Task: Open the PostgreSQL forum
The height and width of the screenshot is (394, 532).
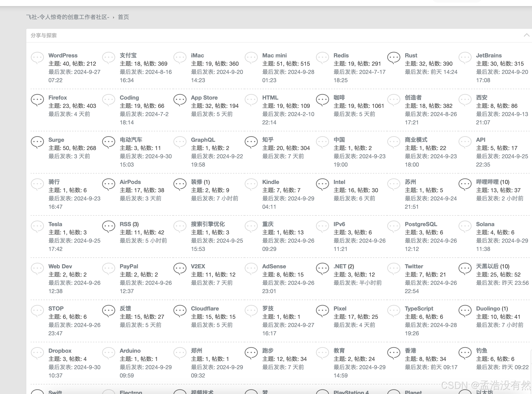Action: click(421, 224)
